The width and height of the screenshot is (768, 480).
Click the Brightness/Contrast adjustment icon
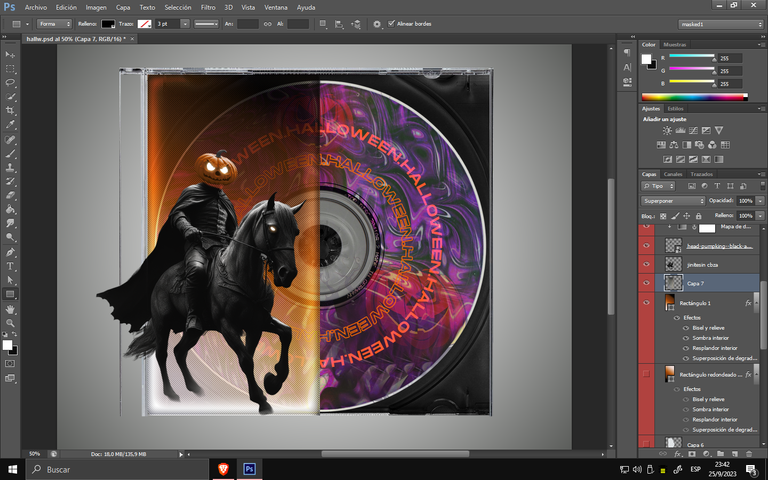coord(667,130)
